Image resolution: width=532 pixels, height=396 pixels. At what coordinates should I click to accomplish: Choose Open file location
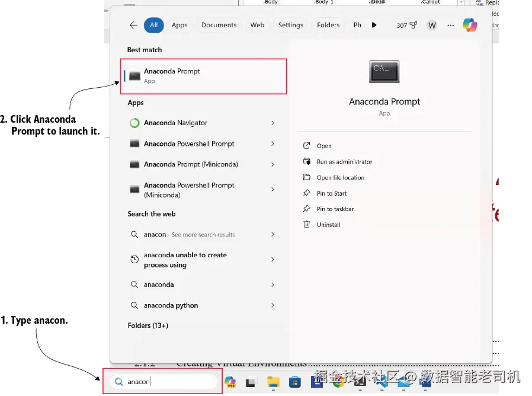click(x=340, y=177)
